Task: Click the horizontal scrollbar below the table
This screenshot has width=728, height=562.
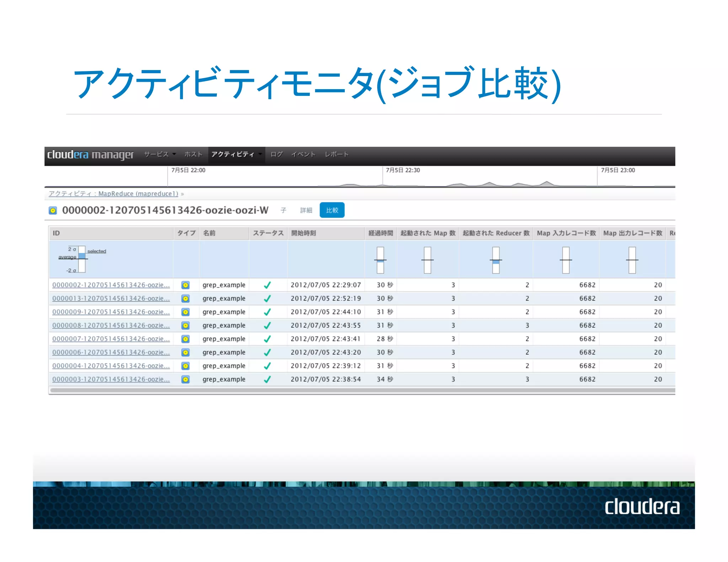Action: click(362, 391)
